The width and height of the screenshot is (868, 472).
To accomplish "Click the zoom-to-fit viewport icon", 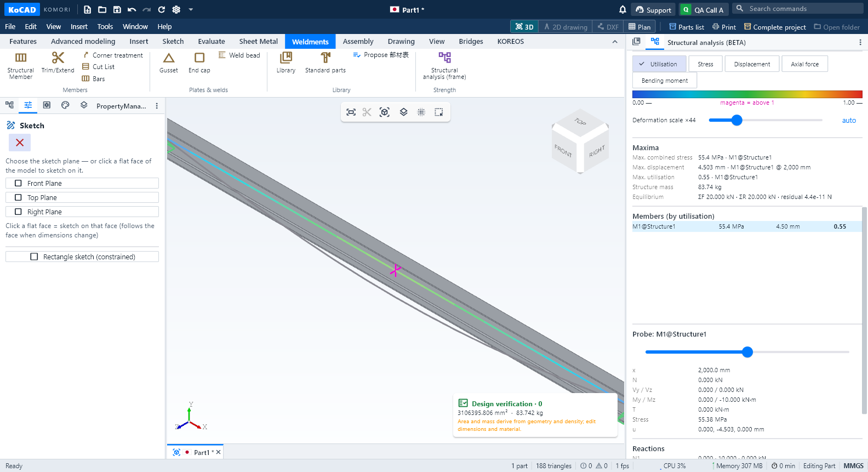I will tap(351, 112).
